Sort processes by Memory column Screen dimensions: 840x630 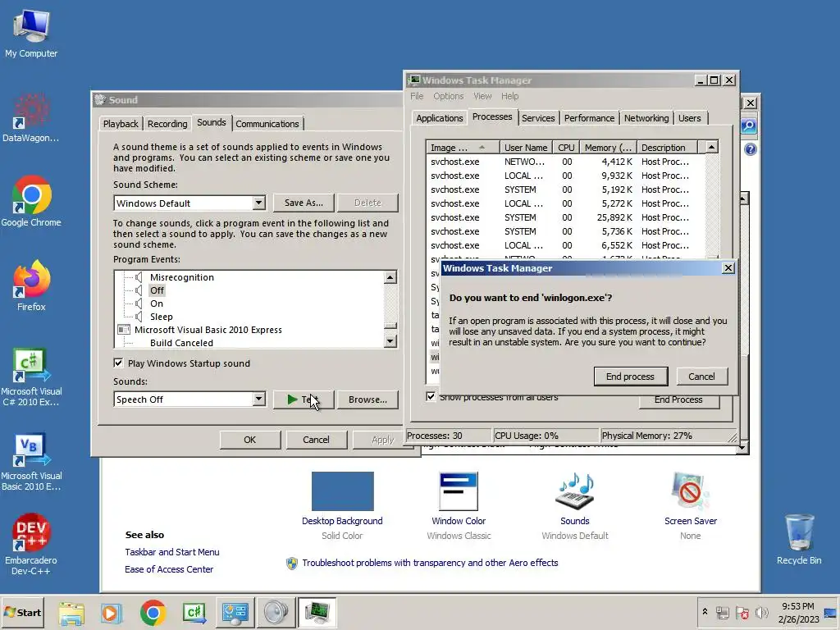click(608, 148)
